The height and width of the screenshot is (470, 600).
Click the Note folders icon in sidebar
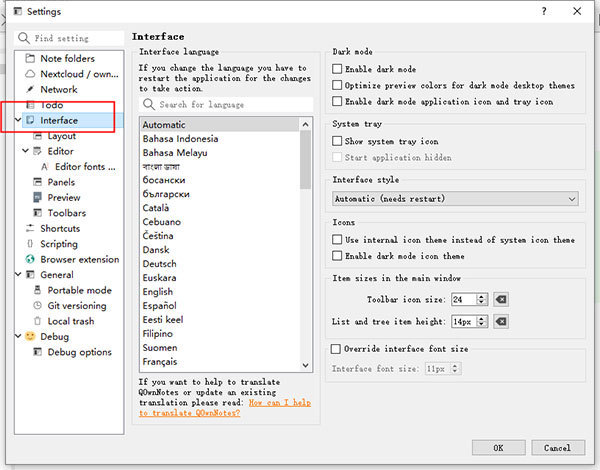[x=30, y=59]
